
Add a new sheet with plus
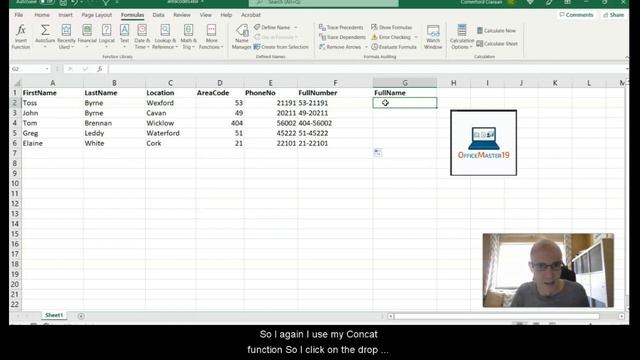[x=81, y=316]
